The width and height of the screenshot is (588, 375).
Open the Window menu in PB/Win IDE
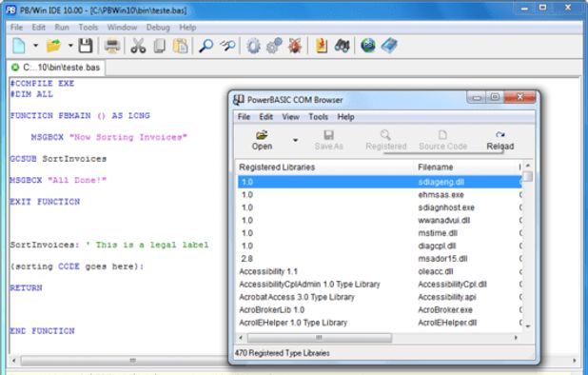[122, 28]
